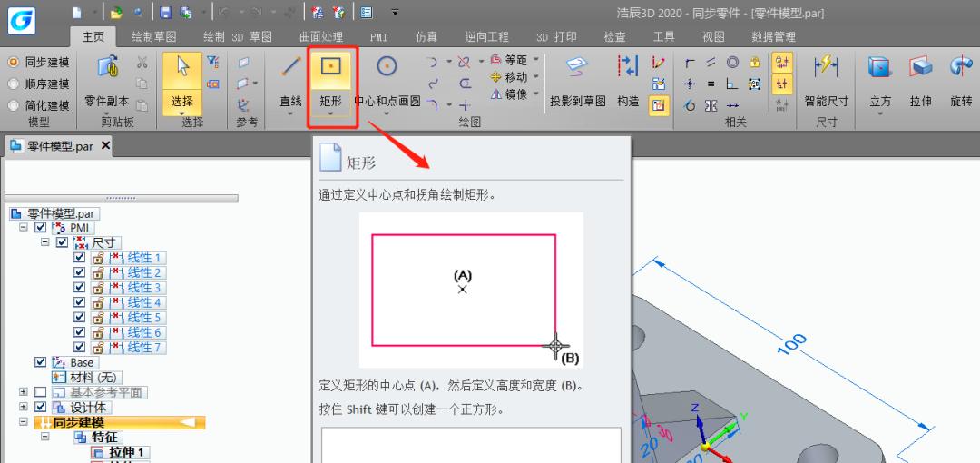This screenshot has width=980, height=463.
Task: Toggle the Base checkbox in tree
Action: tap(41, 361)
